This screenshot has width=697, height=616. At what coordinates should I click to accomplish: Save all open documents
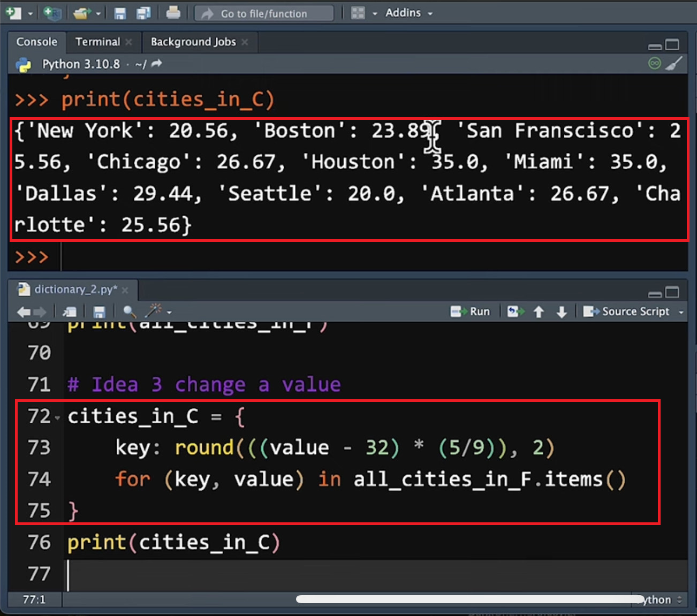(x=143, y=13)
